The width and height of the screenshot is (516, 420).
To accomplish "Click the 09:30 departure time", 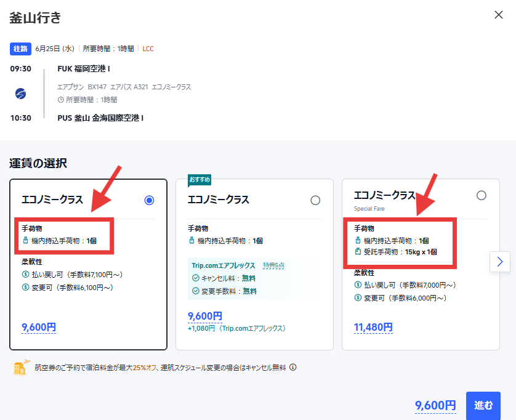I will pyautogui.click(x=21, y=69).
